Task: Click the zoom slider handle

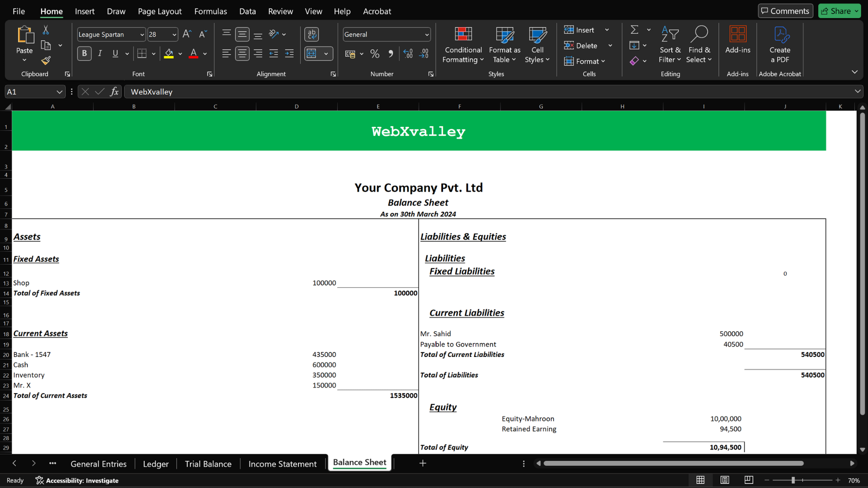Action: point(793,480)
